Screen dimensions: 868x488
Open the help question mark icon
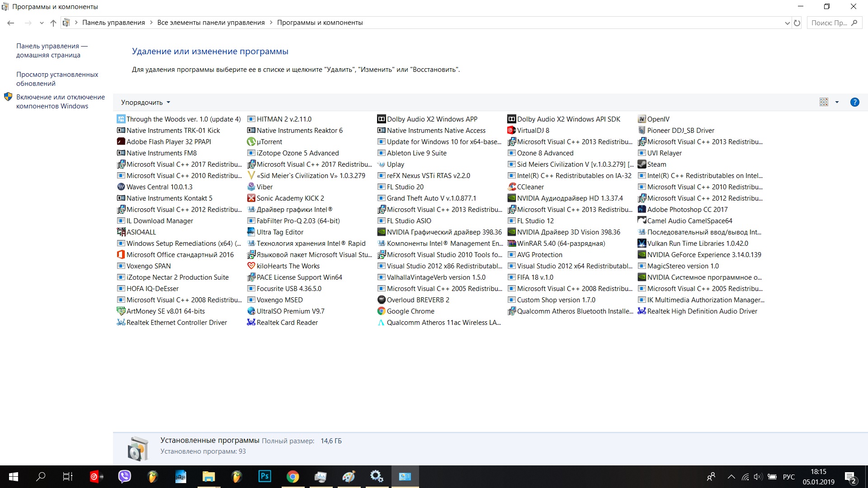tap(854, 102)
